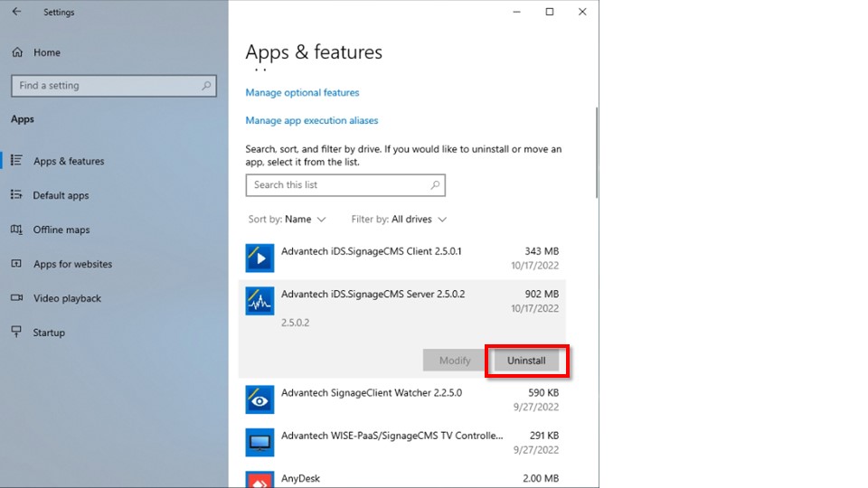Click the back arrow in Settings title bar

tap(16, 13)
